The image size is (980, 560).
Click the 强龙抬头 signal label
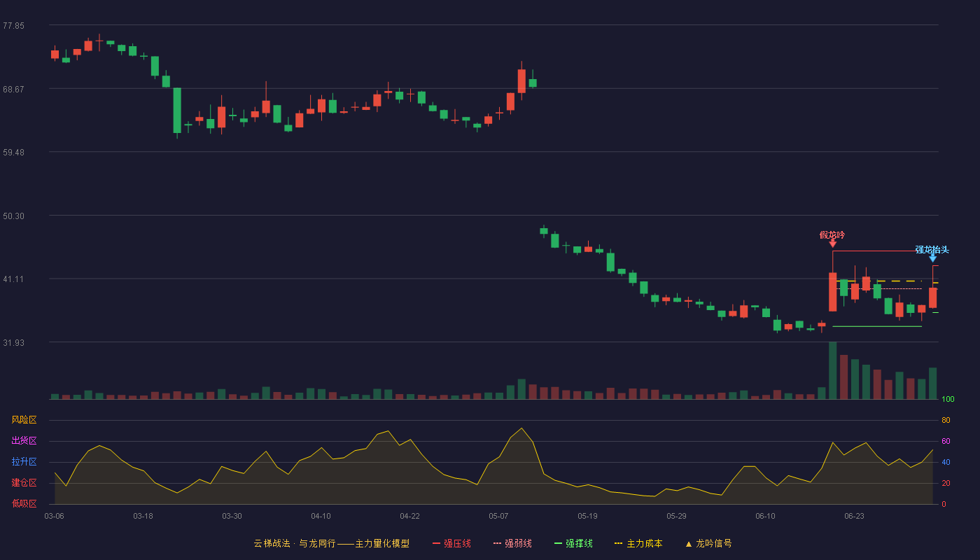pos(932,249)
